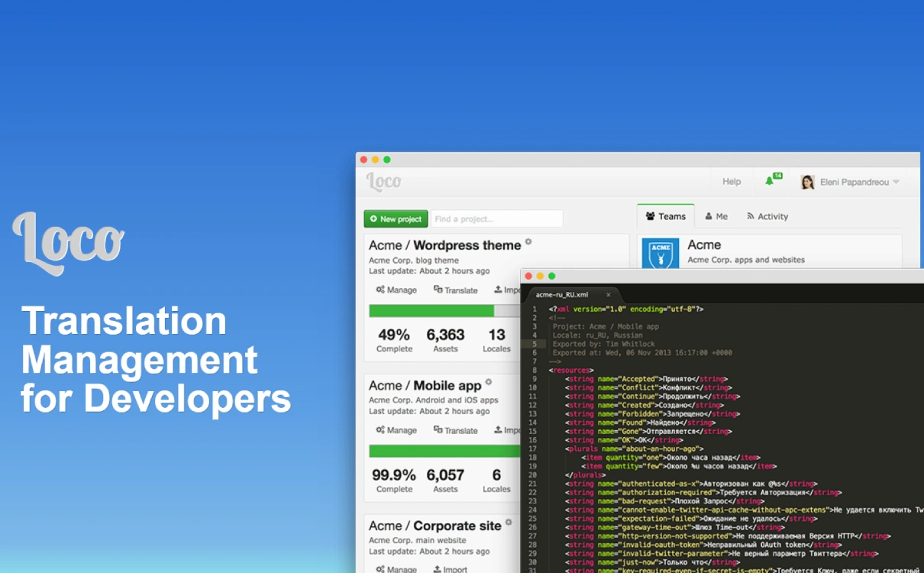Click the string named "Accepted" code line
The image size is (924, 573).
click(646, 379)
